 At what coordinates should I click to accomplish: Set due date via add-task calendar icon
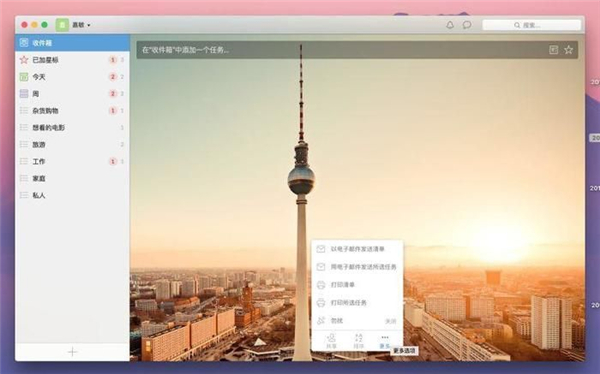click(553, 50)
